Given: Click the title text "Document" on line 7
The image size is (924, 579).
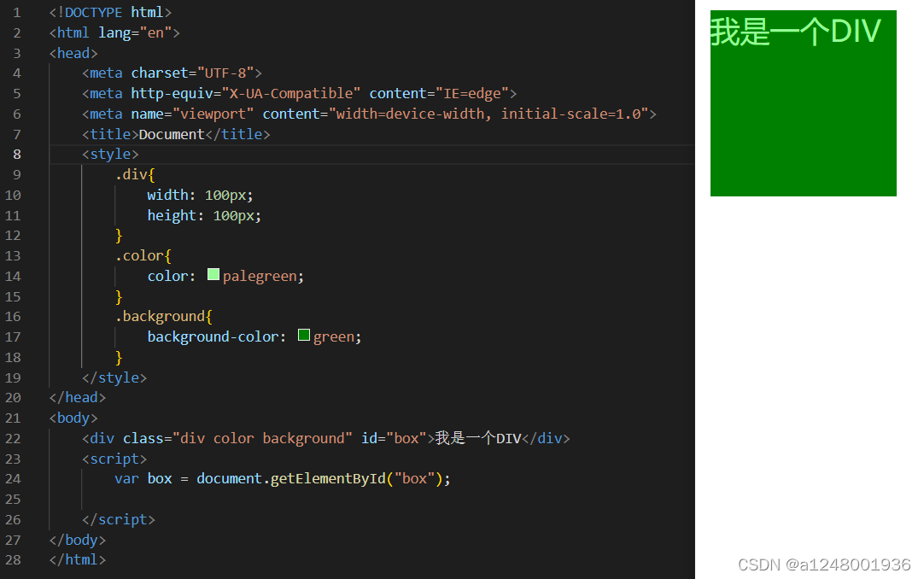Looking at the screenshot, I should click(171, 133).
